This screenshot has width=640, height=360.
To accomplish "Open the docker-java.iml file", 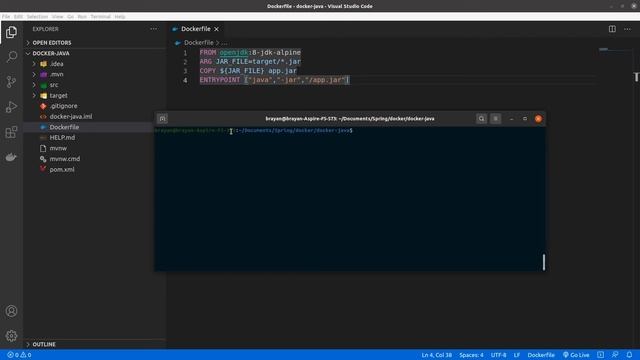I will coord(71,117).
